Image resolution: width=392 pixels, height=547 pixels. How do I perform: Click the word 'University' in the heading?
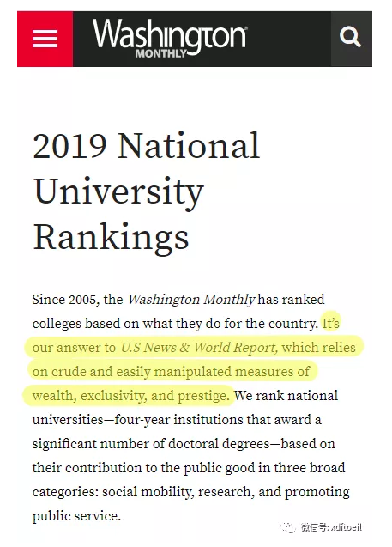point(118,191)
